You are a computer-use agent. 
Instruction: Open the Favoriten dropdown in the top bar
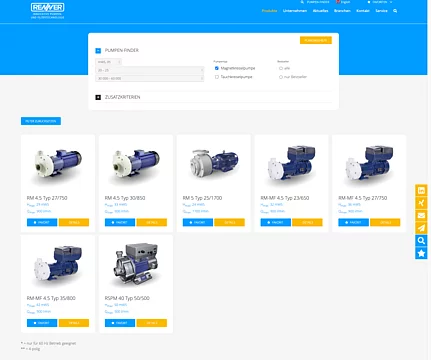coord(380,2)
